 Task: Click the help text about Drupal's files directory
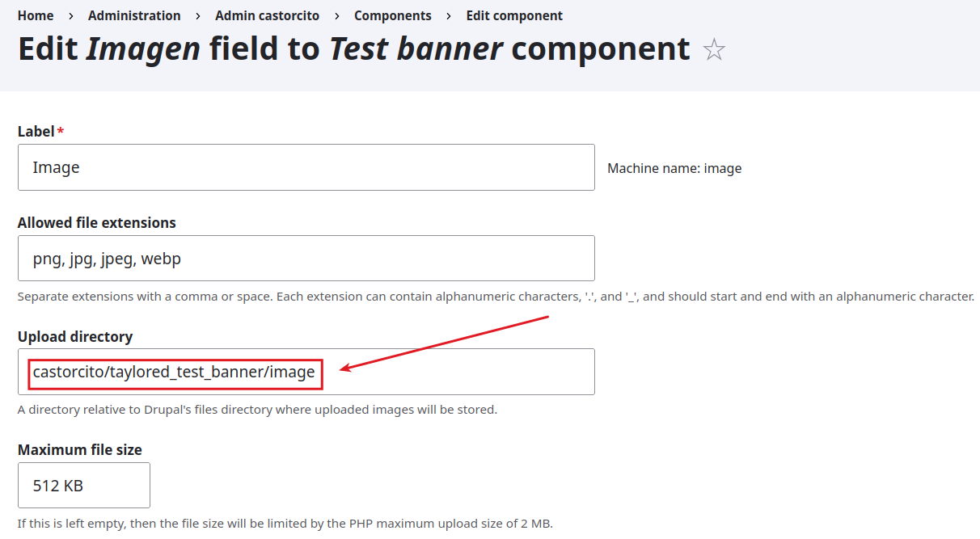point(257,410)
